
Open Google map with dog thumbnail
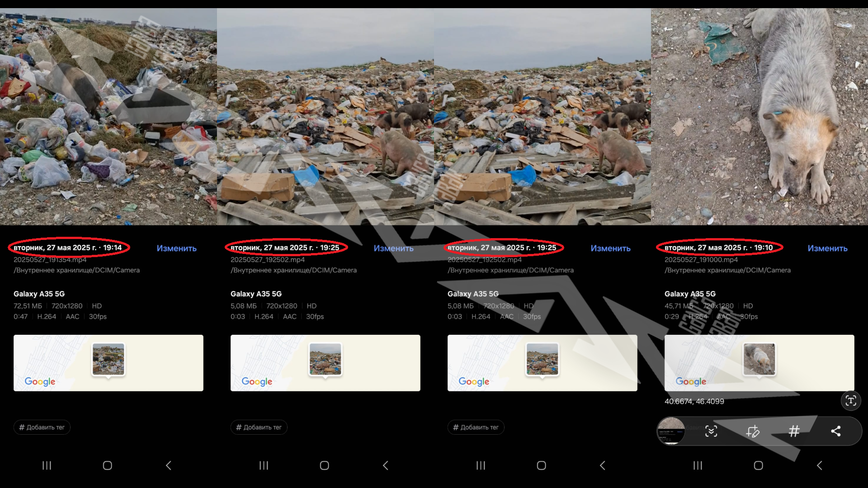[x=759, y=363]
